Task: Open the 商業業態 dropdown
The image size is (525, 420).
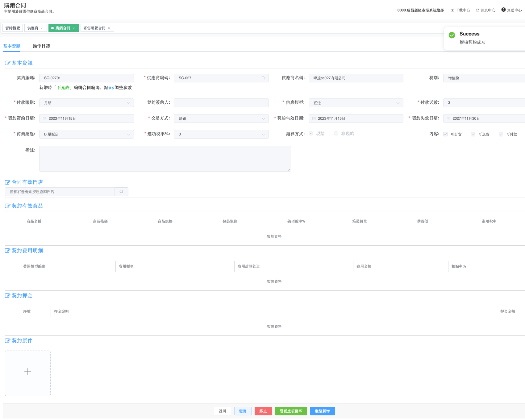Action: 86,134
